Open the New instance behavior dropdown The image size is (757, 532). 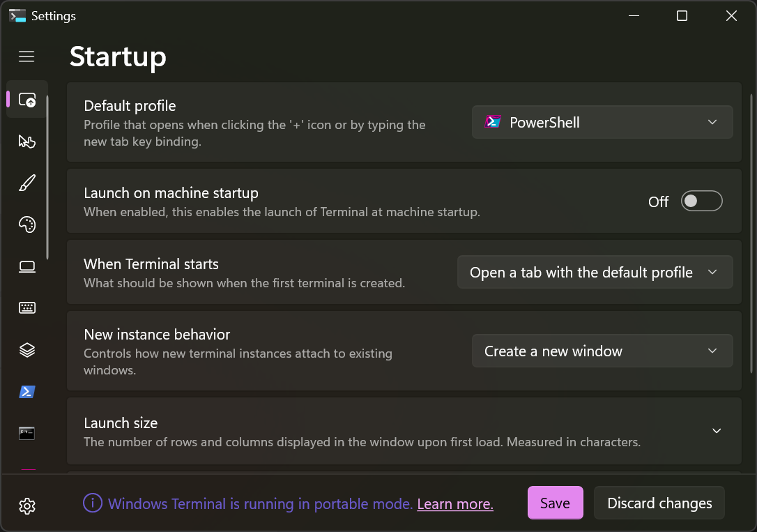click(602, 351)
